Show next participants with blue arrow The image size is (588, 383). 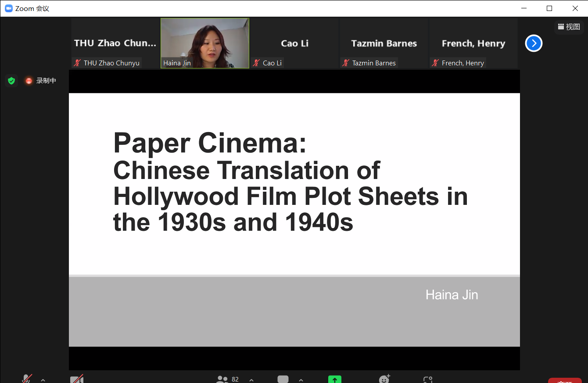tap(534, 43)
